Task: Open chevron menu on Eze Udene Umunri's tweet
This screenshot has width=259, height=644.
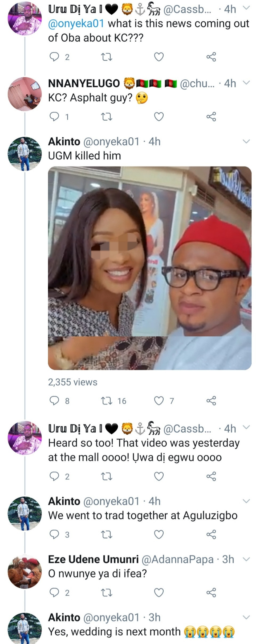Action: coord(246,559)
